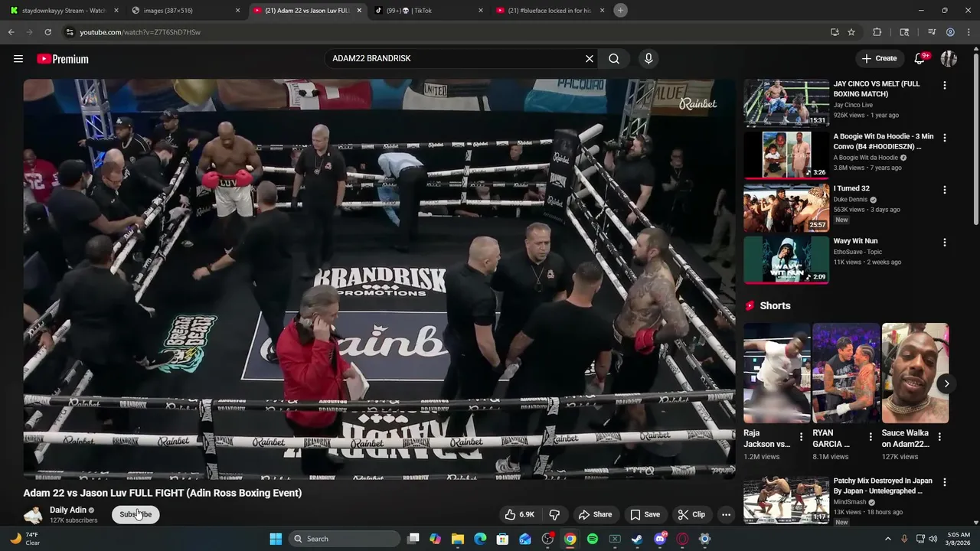Open Discord from the taskbar
Screen dimensions: 980x551
660,539
